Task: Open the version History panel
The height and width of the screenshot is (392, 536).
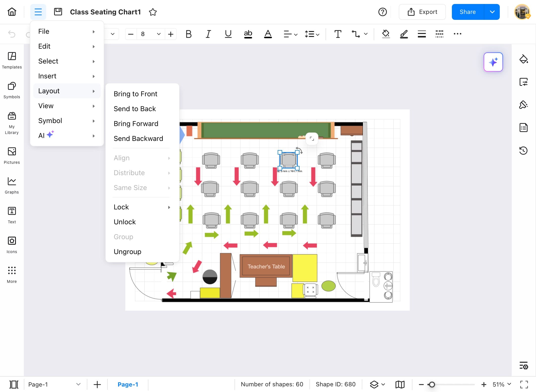Action: click(x=524, y=150)
